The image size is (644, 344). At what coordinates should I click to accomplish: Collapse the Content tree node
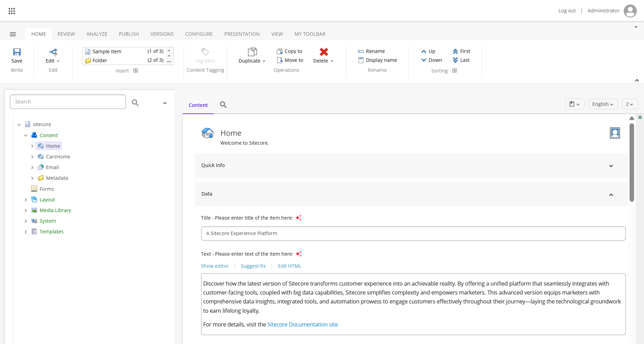25,135
